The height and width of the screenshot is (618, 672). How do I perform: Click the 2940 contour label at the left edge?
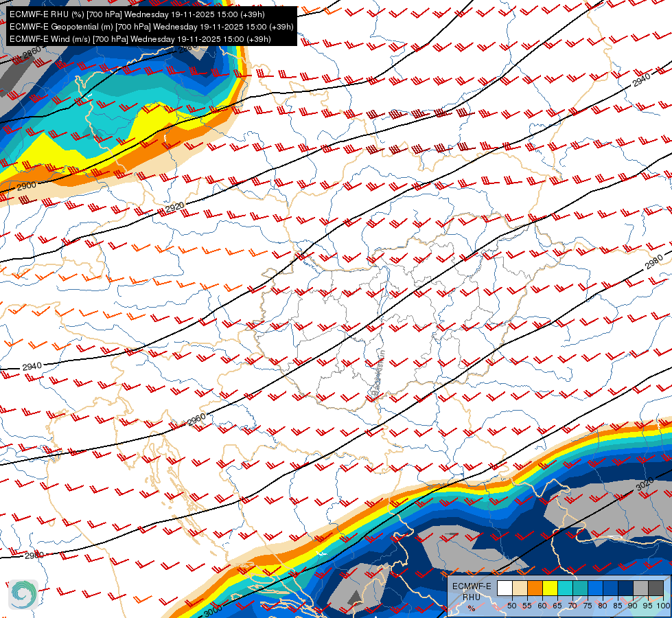tap(32, 366)
